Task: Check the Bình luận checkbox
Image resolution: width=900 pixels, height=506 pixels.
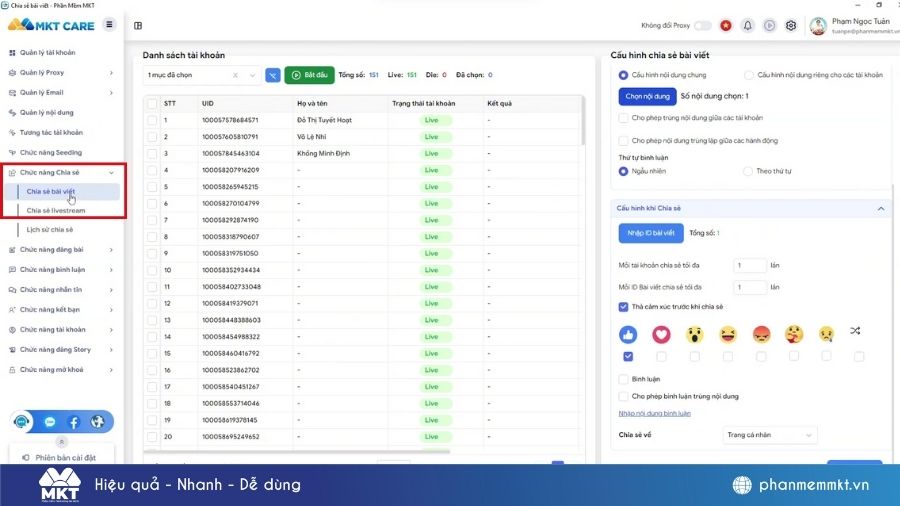Action: tap(623, 379)
